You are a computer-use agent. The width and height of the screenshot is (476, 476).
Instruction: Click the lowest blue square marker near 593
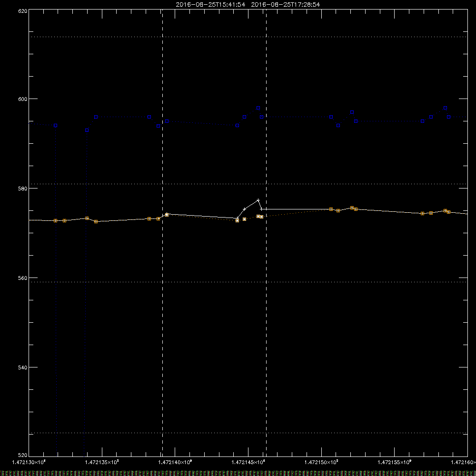[87, 130]
